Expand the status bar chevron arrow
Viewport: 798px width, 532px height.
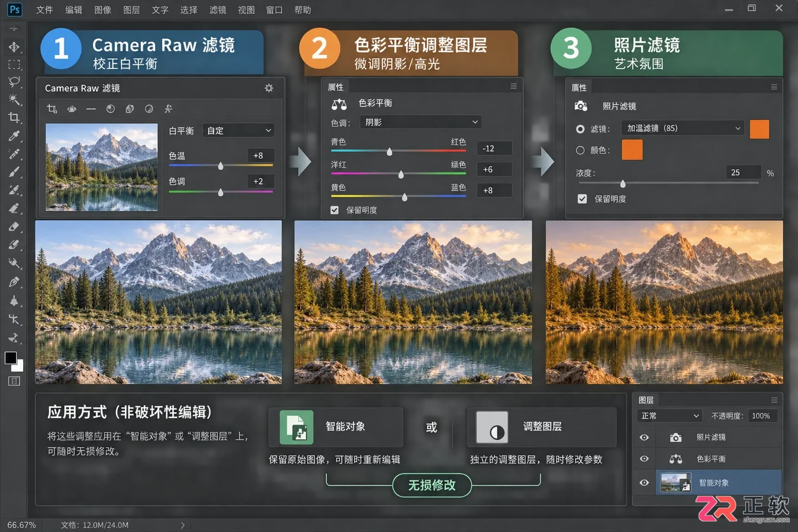[x=182, y=525]
